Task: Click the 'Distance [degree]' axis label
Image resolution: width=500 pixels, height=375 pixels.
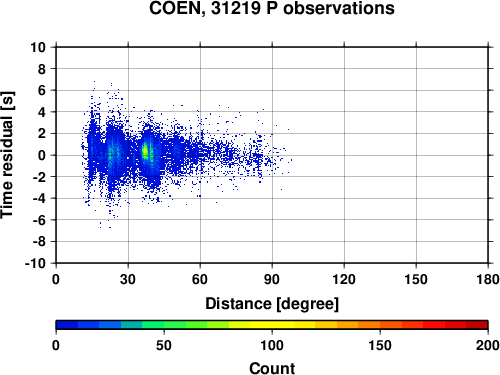Action: [x=272, y=304]
